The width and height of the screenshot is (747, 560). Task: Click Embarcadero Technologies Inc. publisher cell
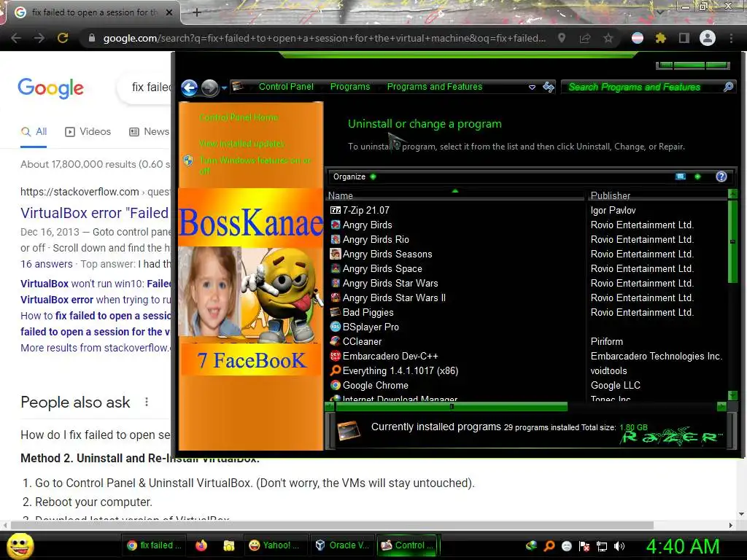click(x=656, y=356)
